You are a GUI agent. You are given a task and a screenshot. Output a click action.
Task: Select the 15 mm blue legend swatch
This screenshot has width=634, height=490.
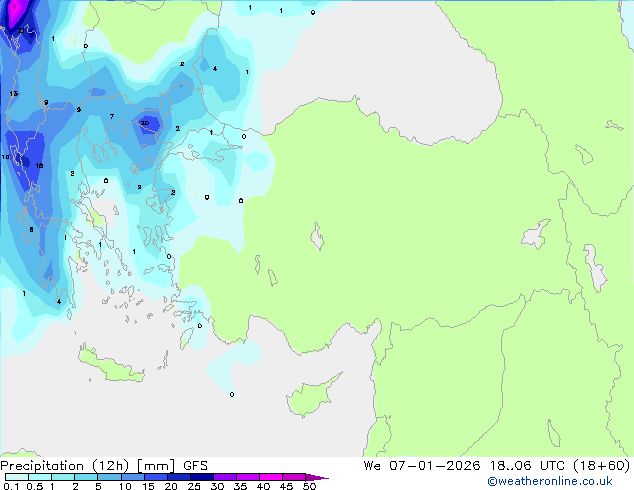[155, 477]
